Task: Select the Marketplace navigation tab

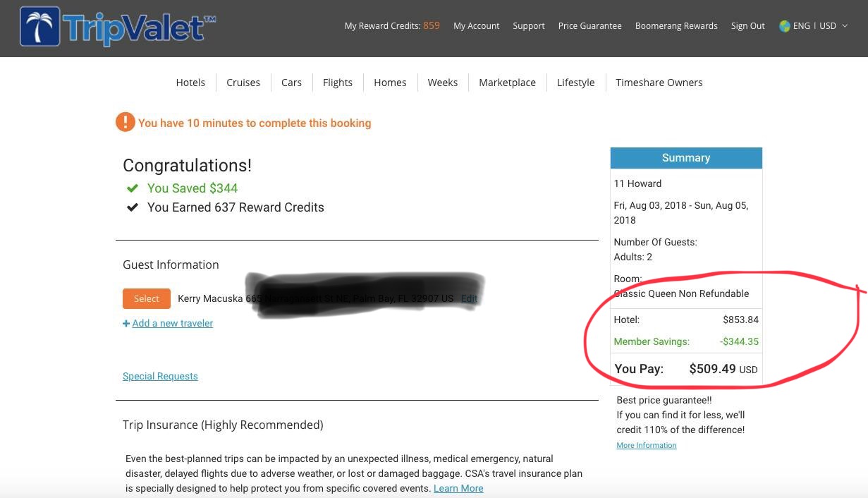Action: pos(507,83)
